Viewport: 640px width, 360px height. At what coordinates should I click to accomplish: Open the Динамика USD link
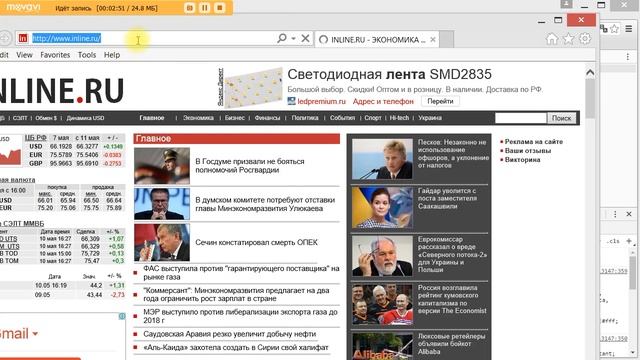click(x=85, y=118)
